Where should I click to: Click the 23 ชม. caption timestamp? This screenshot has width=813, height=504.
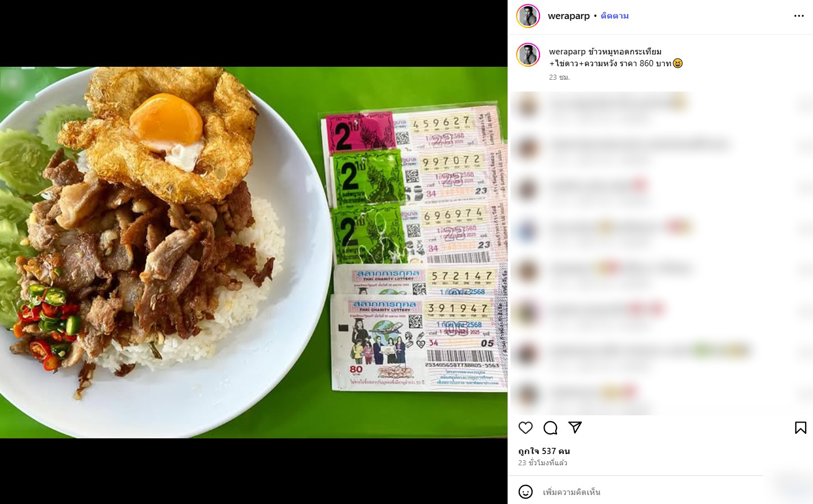coord(559,77)
